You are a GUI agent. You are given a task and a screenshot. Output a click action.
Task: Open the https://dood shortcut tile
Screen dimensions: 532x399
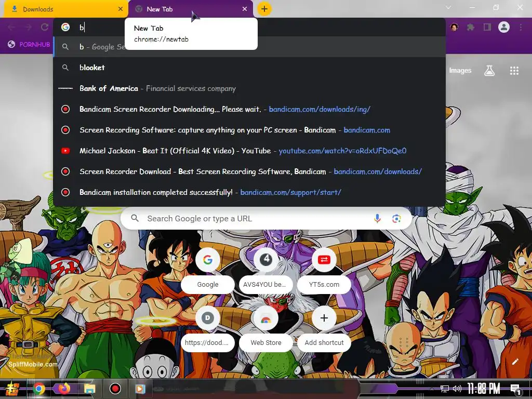point(208,328)
